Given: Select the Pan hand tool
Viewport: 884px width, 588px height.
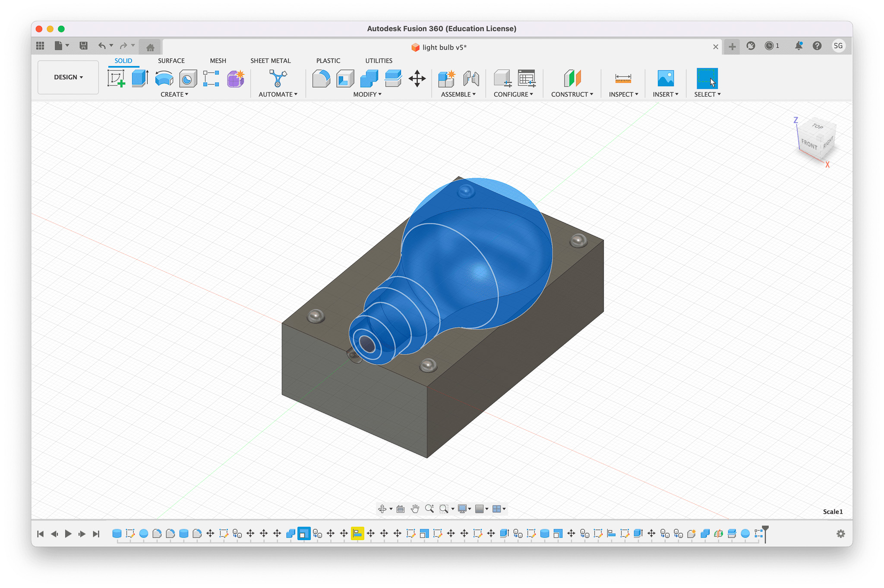Looking at the screenshot, I should click(x=415, y=509).
